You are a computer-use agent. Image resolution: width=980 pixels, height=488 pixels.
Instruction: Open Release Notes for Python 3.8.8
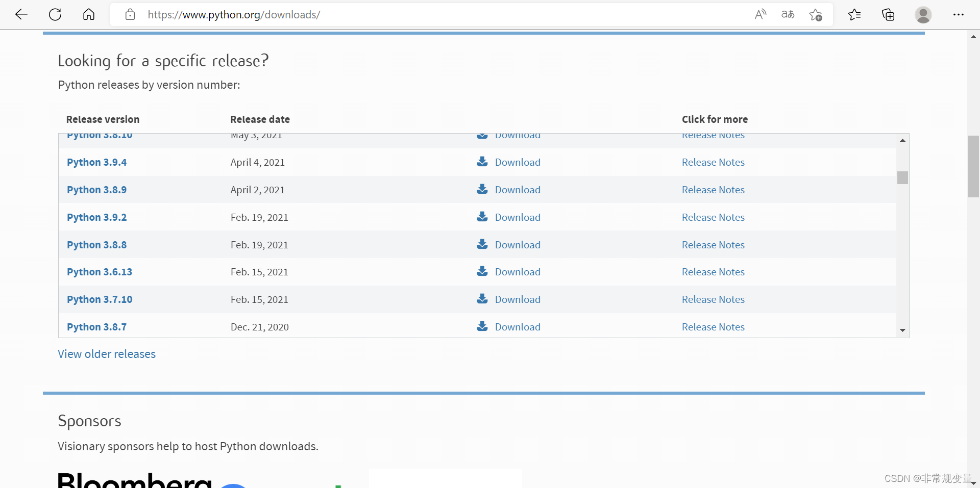coord(713,245)
